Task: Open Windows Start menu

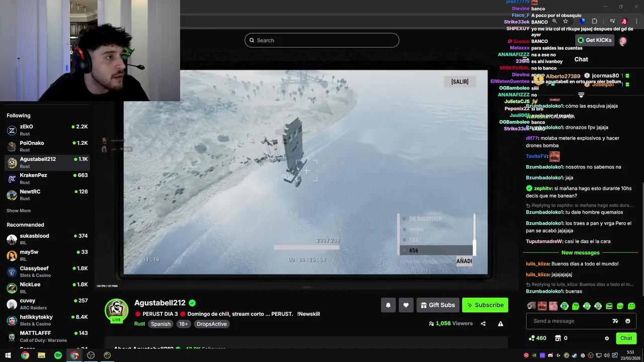Action: coord(8,355)
